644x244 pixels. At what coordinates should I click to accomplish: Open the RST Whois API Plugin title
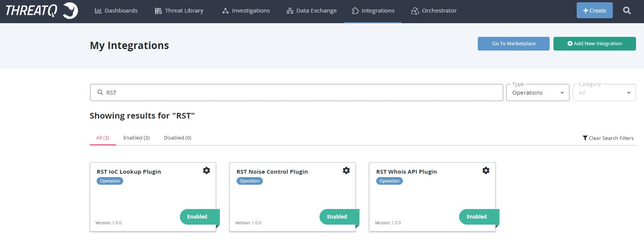point(407,172)
